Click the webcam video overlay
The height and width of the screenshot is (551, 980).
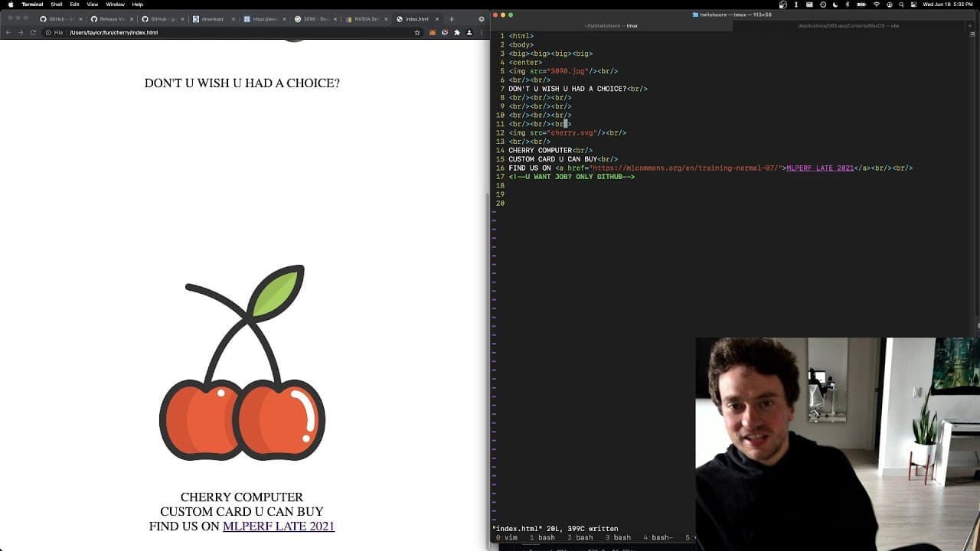pos(838,444)
